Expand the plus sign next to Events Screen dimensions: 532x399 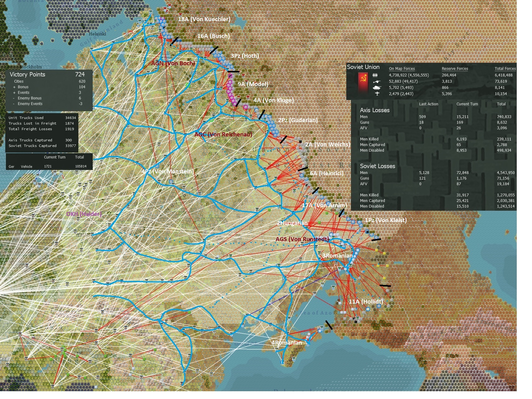(14, 93)
